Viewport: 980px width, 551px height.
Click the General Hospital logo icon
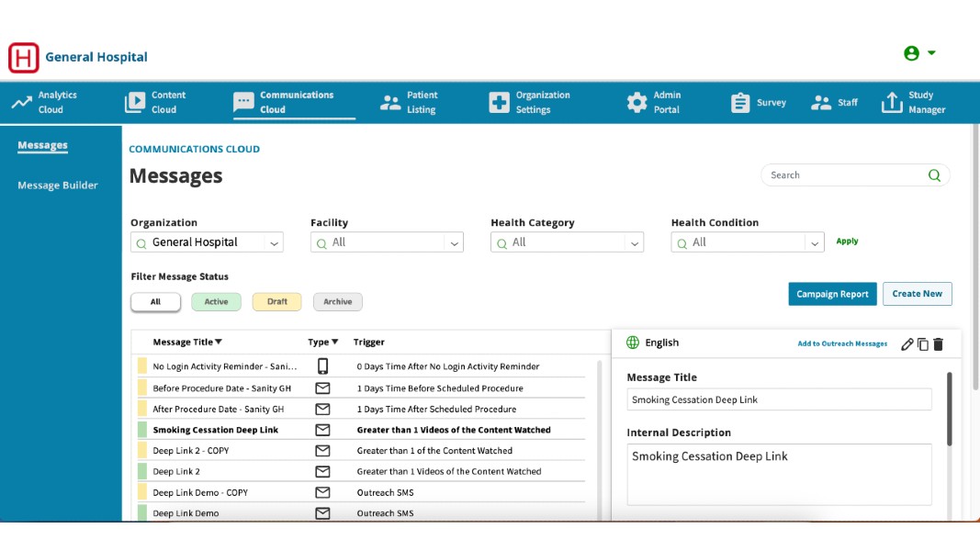[24, 57]
